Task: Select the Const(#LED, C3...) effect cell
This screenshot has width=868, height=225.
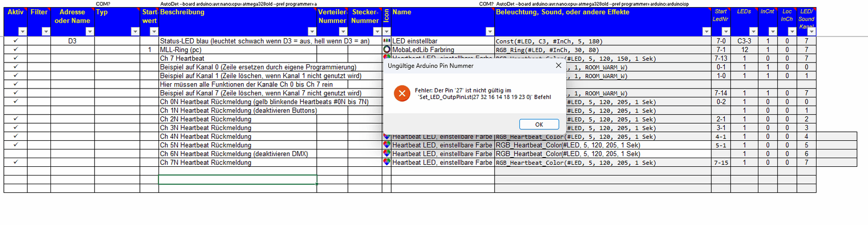Action: tap(602, 41)
